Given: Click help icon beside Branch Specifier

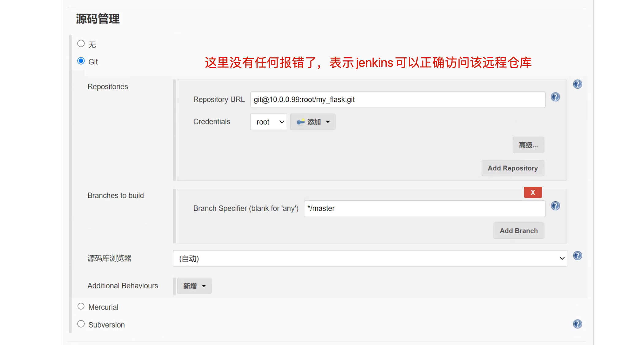Looking at the screenshot, I should tap(555, 206).
